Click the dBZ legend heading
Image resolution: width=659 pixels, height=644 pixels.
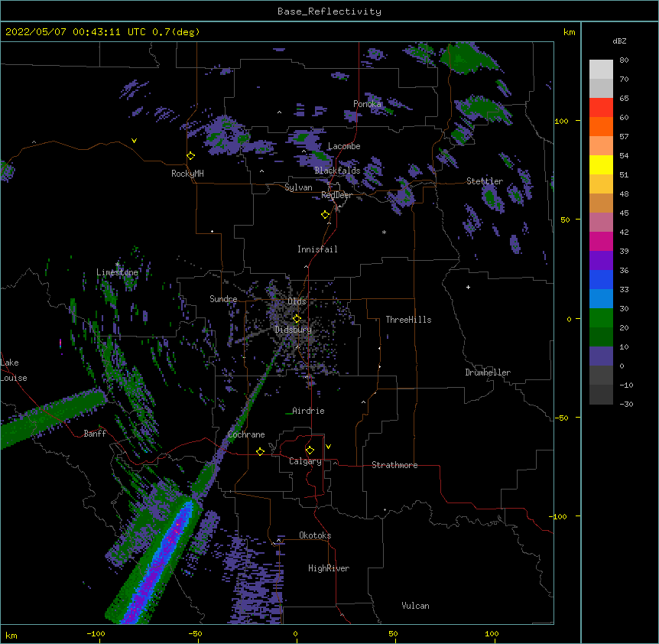619,41
